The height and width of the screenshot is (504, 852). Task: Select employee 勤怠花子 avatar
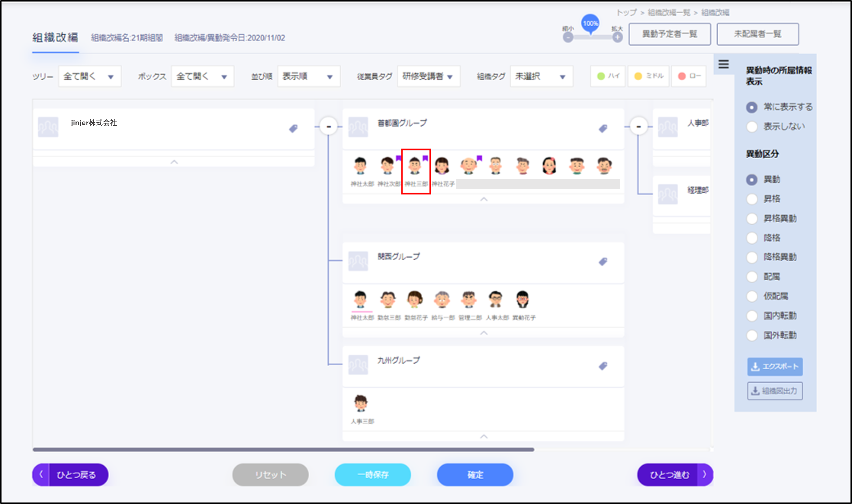[415, 299]
